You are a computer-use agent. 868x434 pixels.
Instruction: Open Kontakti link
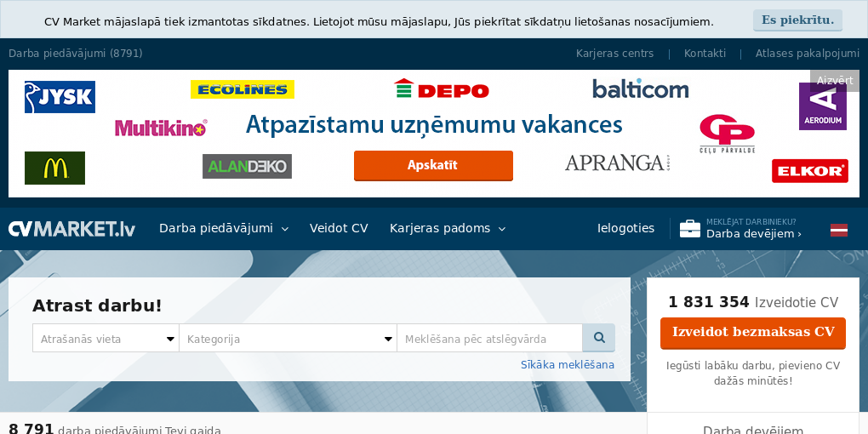click(705, 54)
